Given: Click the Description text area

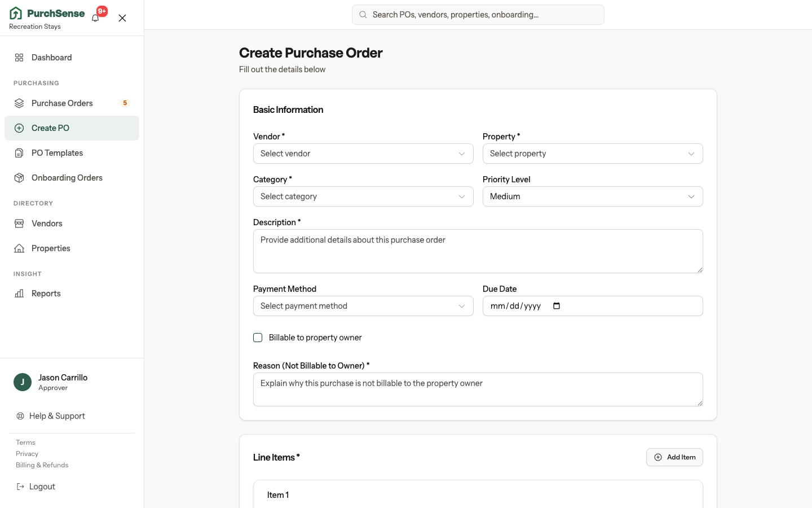Looking at the screenshot, I should click(478, 251).
